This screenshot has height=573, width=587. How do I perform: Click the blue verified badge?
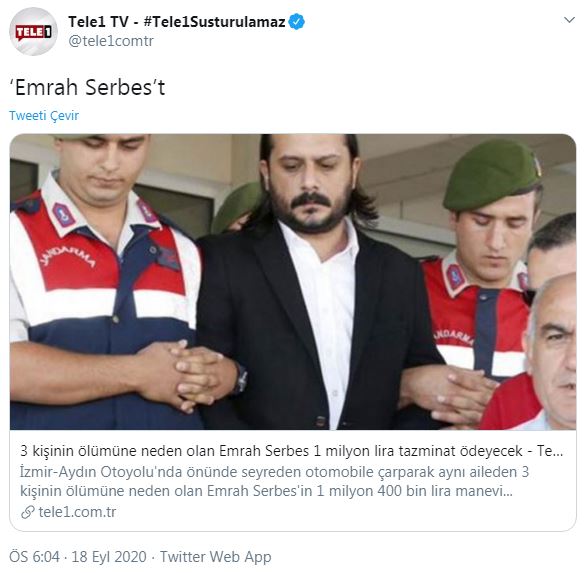pyautogui.click(x=298, y=22)
